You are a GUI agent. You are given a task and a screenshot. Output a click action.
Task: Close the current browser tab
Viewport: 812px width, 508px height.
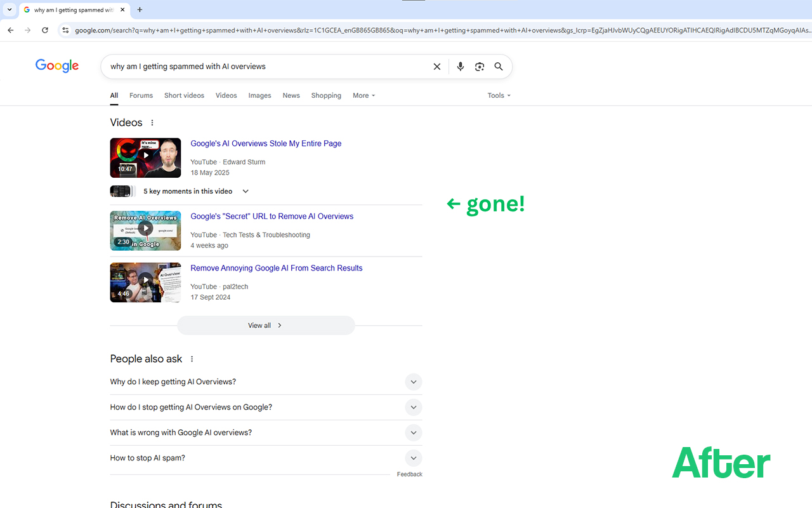tap(122, 10)
